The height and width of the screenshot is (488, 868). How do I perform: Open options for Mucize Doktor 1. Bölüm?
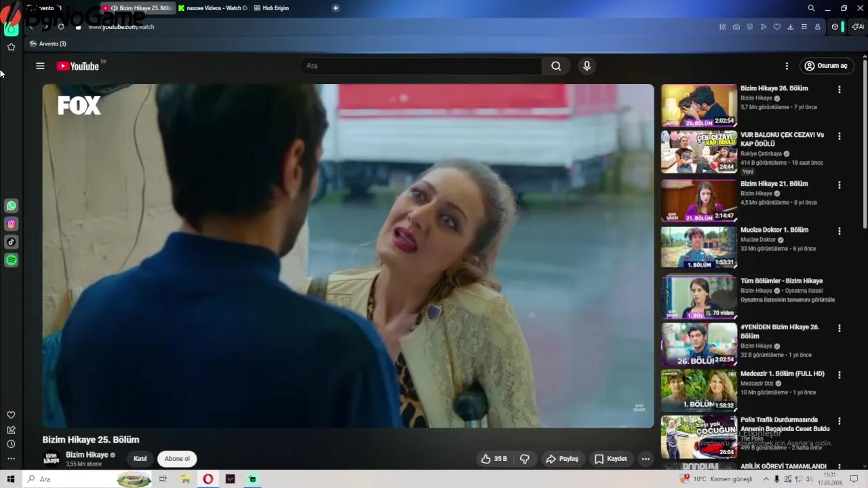pos(840,231)
